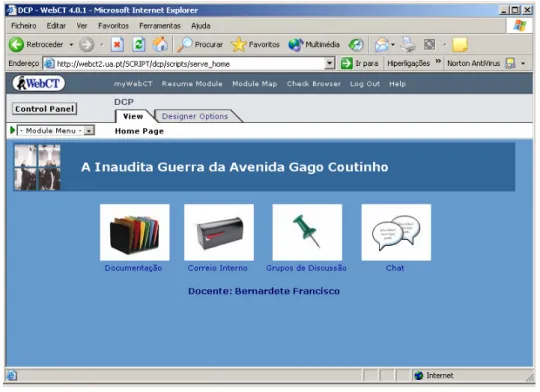Expand the Hiperligações chevron

(438, 62)
